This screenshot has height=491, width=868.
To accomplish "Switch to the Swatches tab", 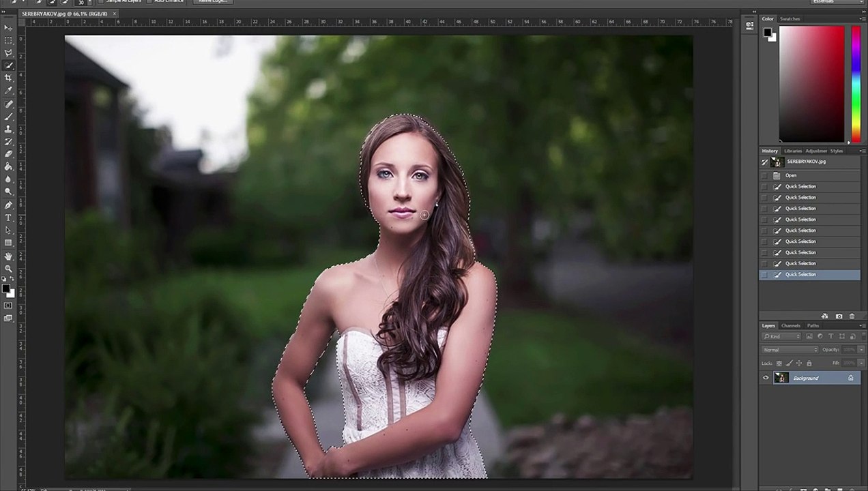I will (790, 18).
